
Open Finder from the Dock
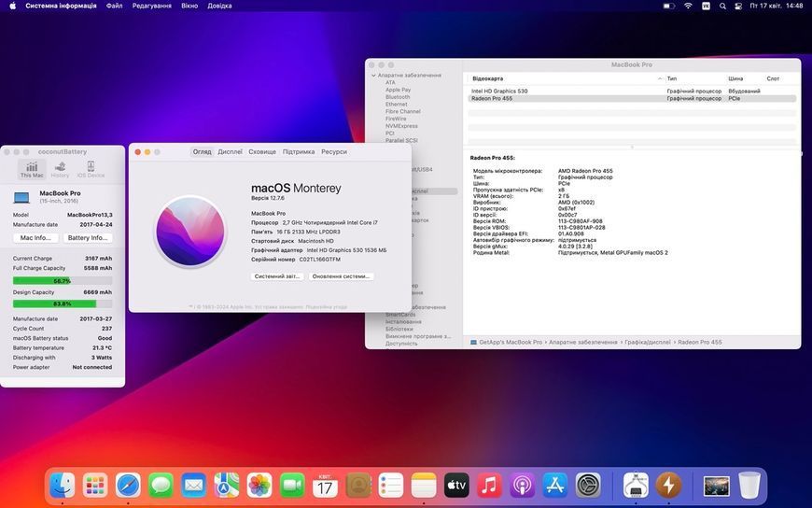63,486
